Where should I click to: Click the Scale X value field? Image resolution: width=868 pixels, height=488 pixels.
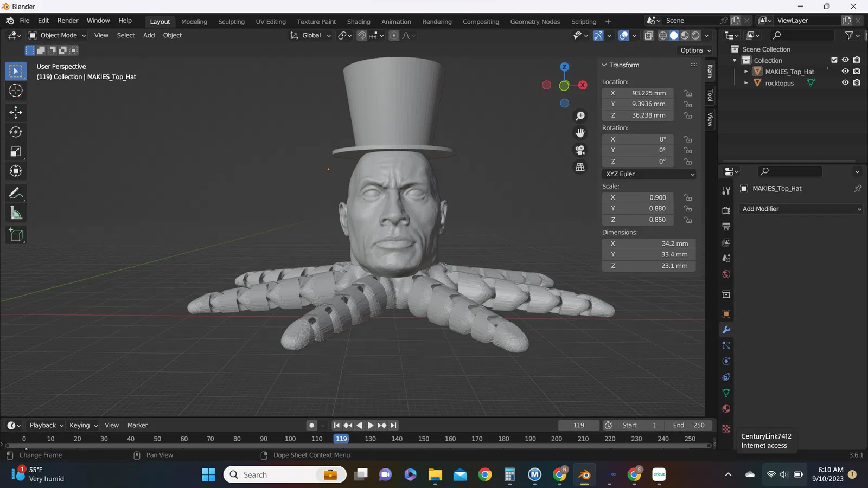(x=649, y=198)
